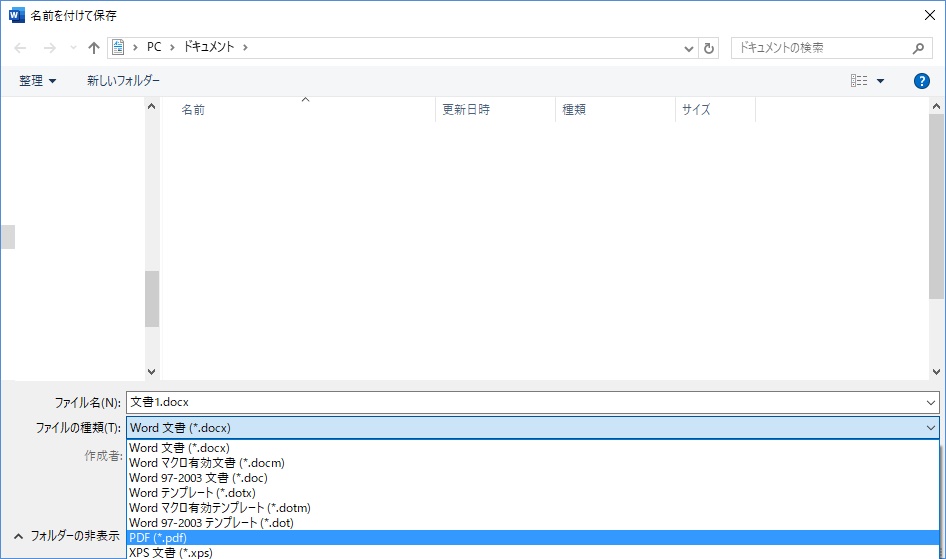Choose Word 97-2003 文書 (*.doc)
This screenshot has height=559, width=946.
(533, 478)
